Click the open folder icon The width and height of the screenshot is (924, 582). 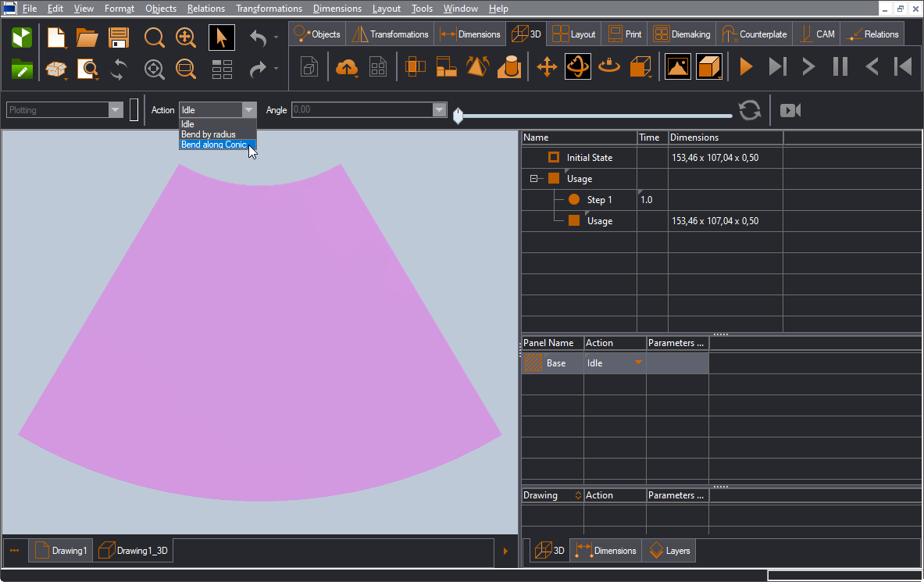pyautogui.click(x=87, y=37)
